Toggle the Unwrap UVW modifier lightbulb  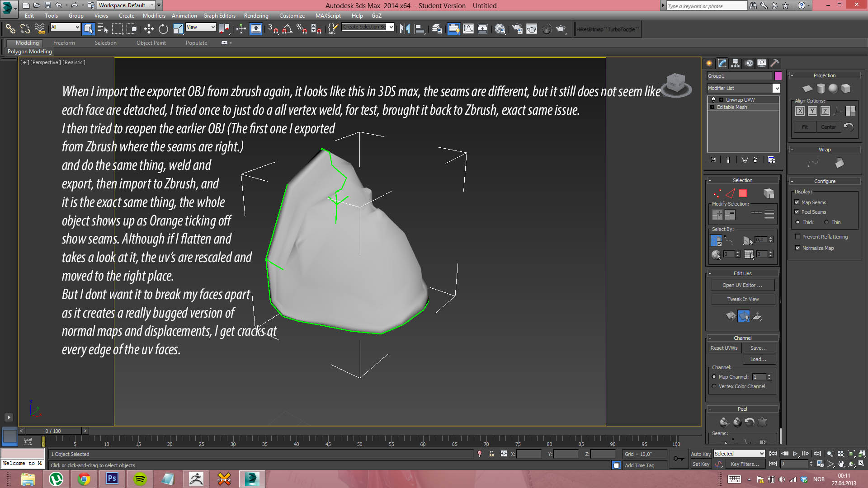point(713,99)
